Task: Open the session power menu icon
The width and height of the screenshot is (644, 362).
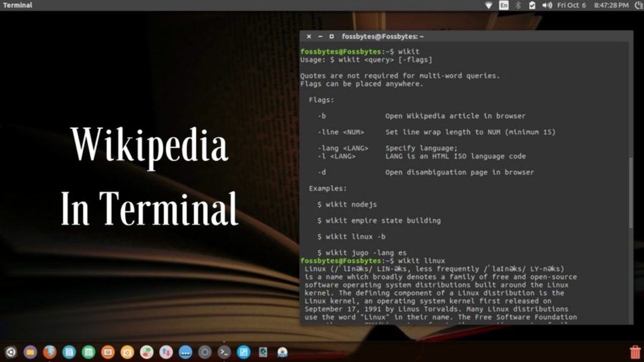Action: (x=639, y=5)
